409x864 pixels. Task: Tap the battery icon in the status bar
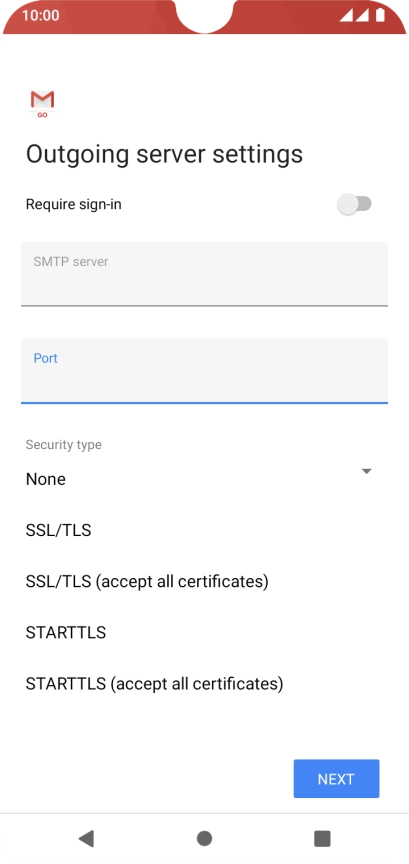pyautogui.click(x=380, y=15)
